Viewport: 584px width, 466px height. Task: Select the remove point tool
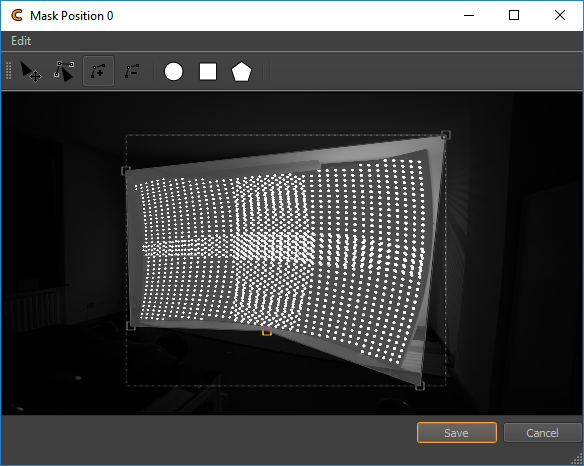132,71
